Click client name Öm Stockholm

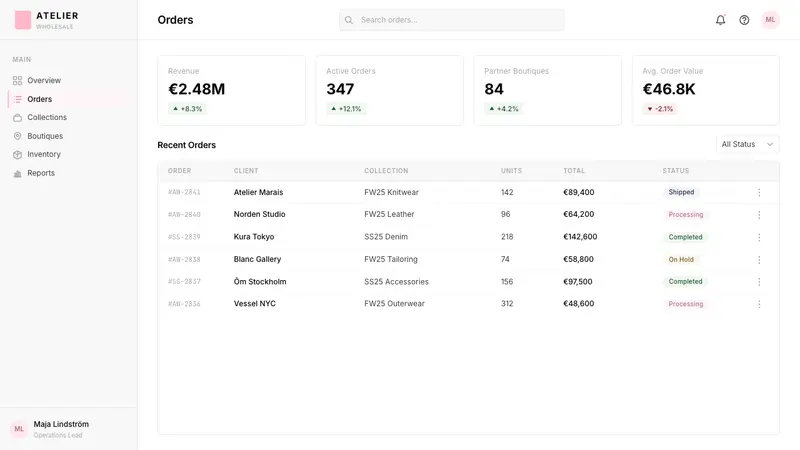point(260,282)
